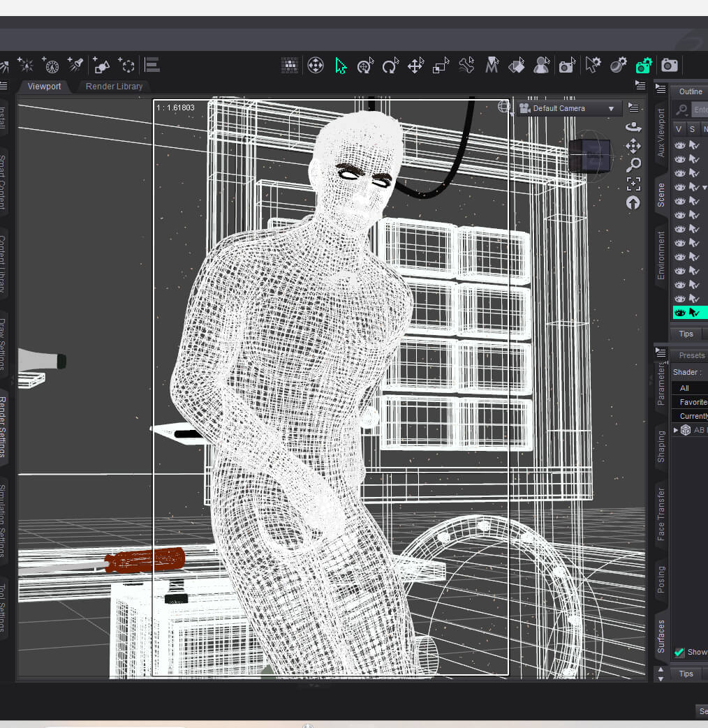Screen dimensions: 708x728
Task: Click the magnifier Zoom view control
Action: coord(634,164)
